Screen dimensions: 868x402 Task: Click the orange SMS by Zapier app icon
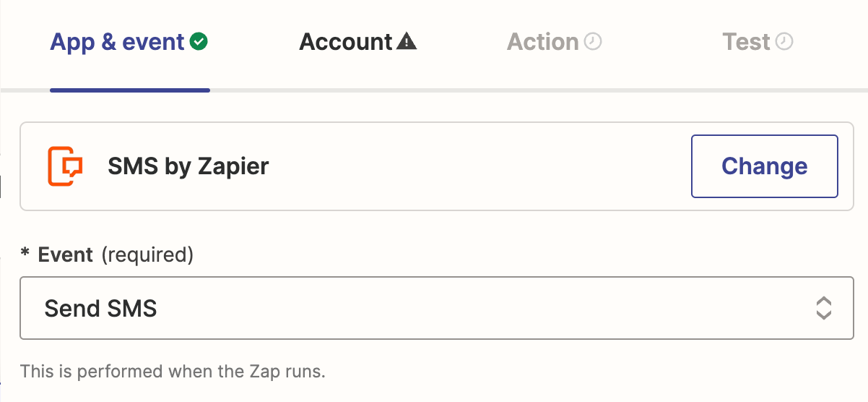pos(65,166)
